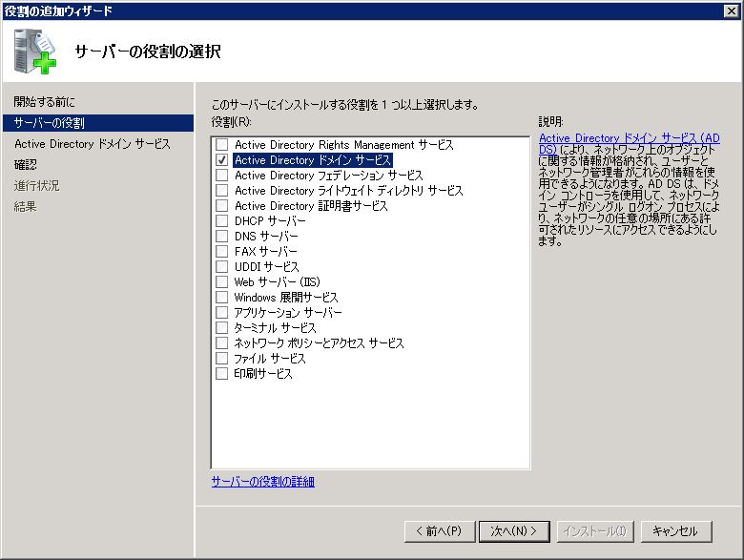Jump to 確認 step in sidebar
The width and height of the screenshot is (744, 560).
click(x=25, y=165)
